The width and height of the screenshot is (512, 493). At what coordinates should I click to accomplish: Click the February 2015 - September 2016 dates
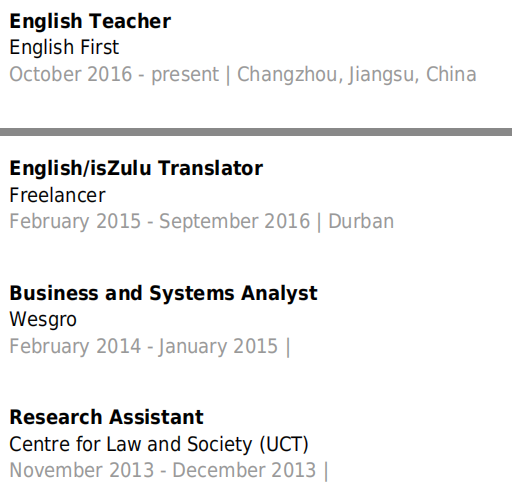point(159,222)
